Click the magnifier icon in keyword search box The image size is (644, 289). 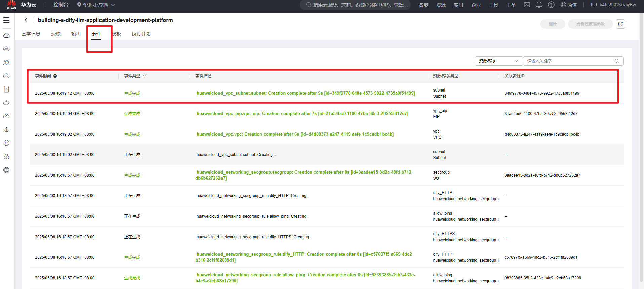617,61
